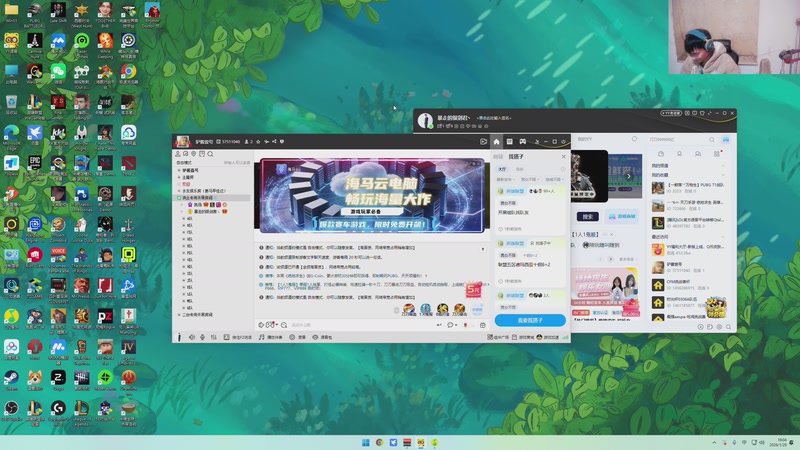Viewport: 800px width, 450px height.
Task: Click the small dropdown arrow at chat messages top-right
Action: click(x=483, y=249)
